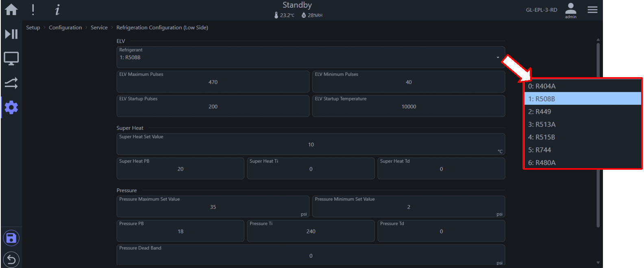Click the scrollbar down arrow

click(x=598, y=263)
